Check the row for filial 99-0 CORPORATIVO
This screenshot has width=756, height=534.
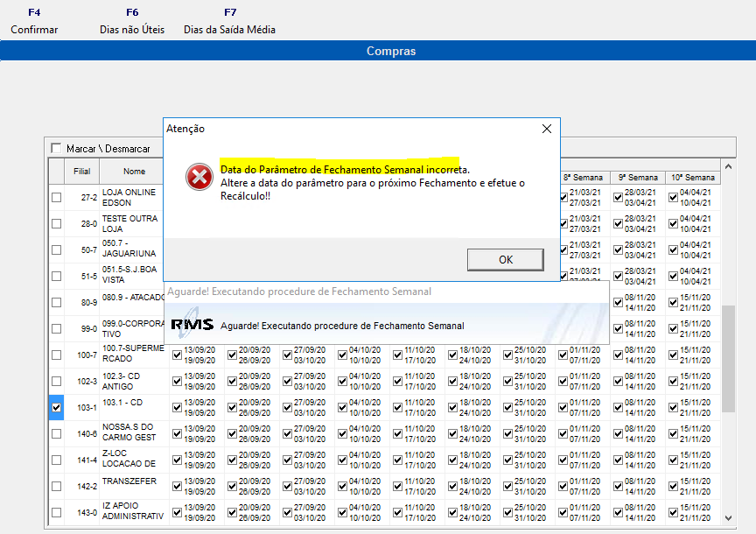[x=56, y=328]
